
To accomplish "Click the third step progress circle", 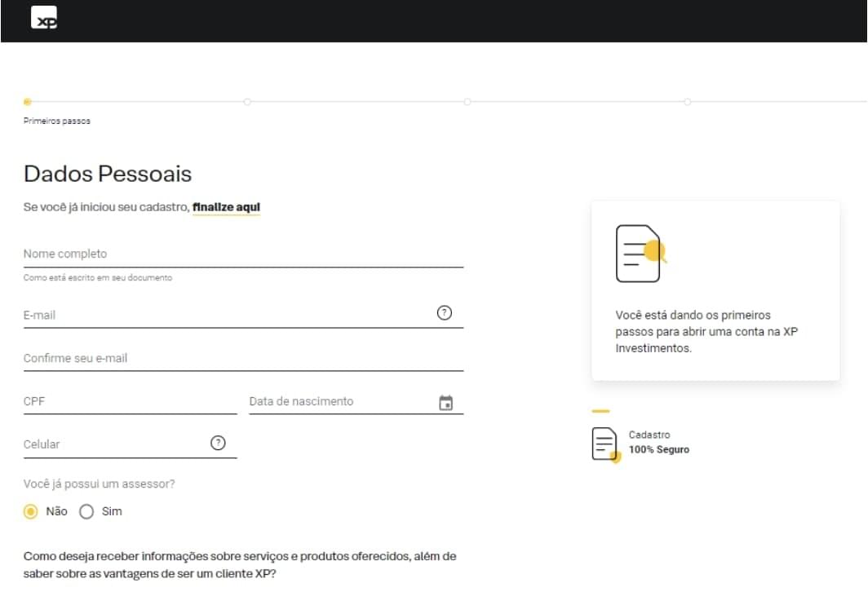I will point(467,102).
